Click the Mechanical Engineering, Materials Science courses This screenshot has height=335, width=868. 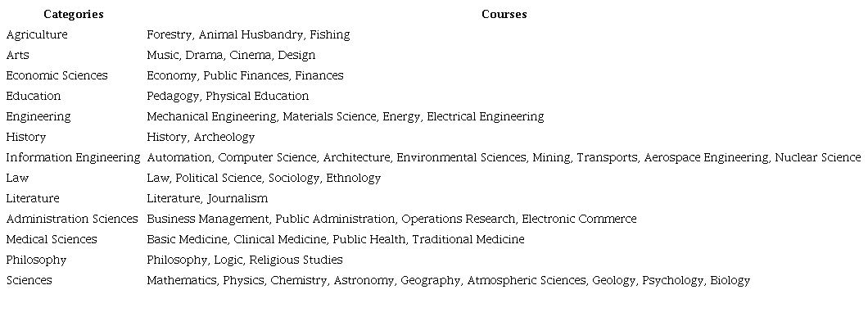click(x=345, y=117)
